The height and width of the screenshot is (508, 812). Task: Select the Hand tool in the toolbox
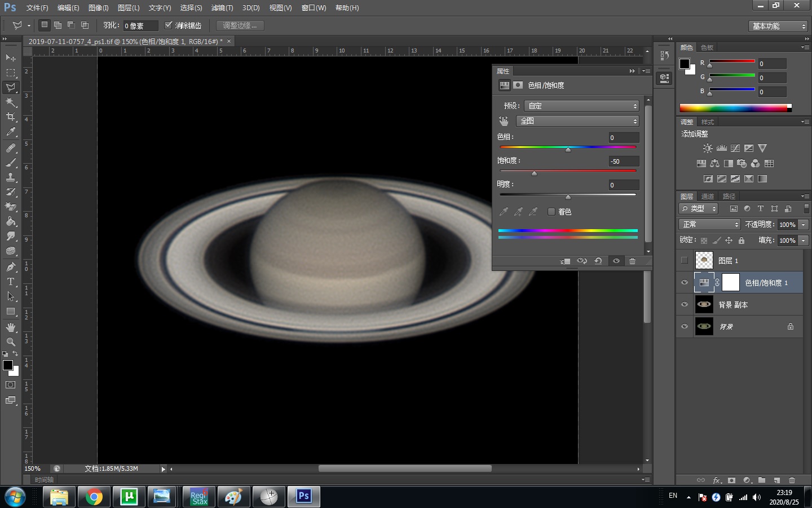[x=11, y=327]
